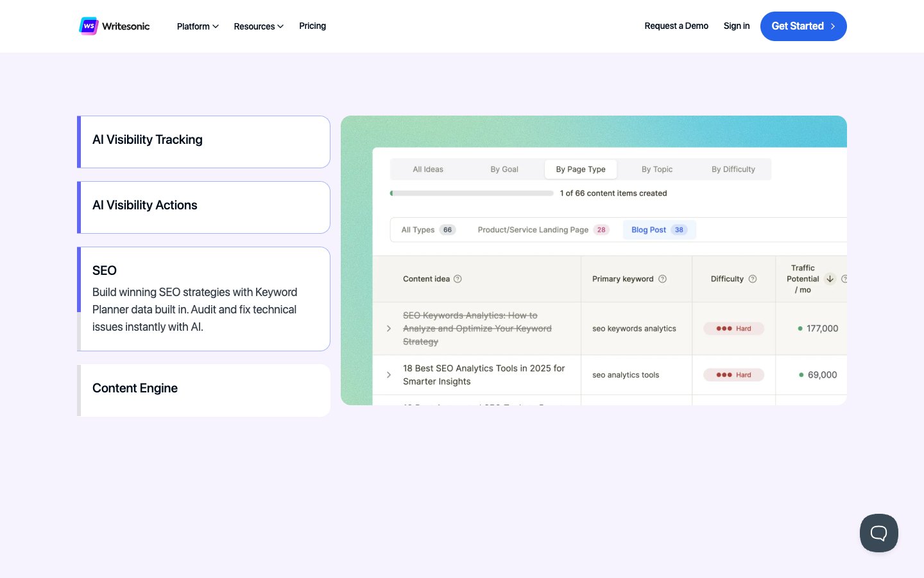
Task: Filter by Blog Post type
Action: 658,230
